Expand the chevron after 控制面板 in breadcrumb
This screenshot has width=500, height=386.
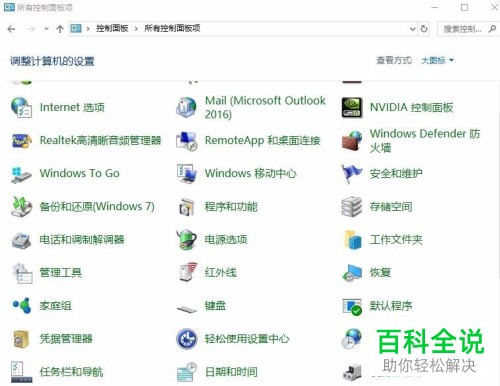136,29
